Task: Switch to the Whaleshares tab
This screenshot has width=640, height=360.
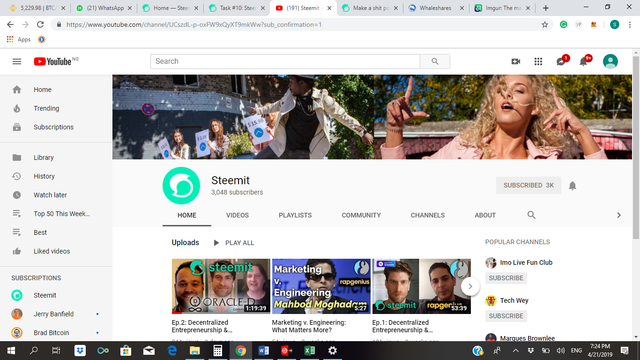Action: tap(436, 8)
